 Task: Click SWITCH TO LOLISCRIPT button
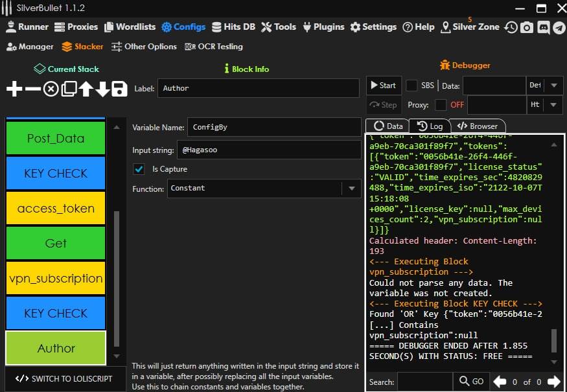(x=64, y=378)
